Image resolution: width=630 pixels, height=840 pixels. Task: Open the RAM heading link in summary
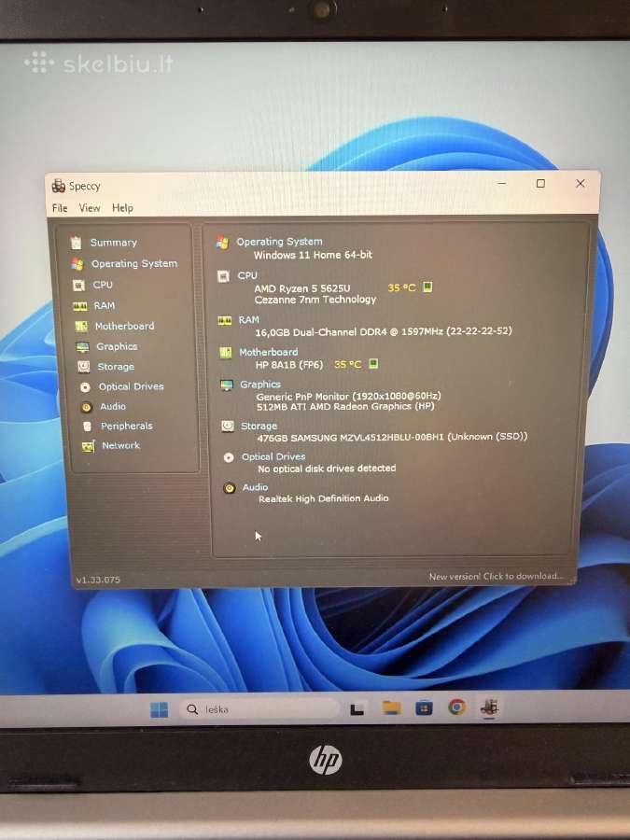pyautogui.click(x=248, y=320)
